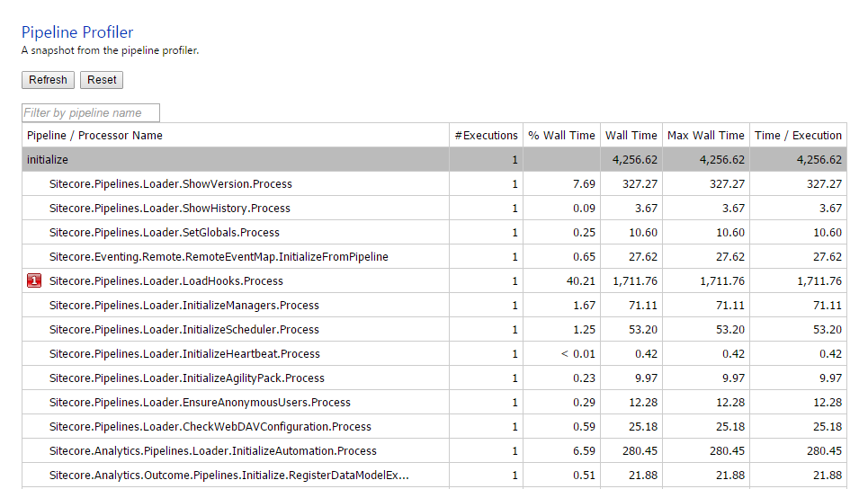Select the InitializeAutomation.Process row

tap(434, 451)
